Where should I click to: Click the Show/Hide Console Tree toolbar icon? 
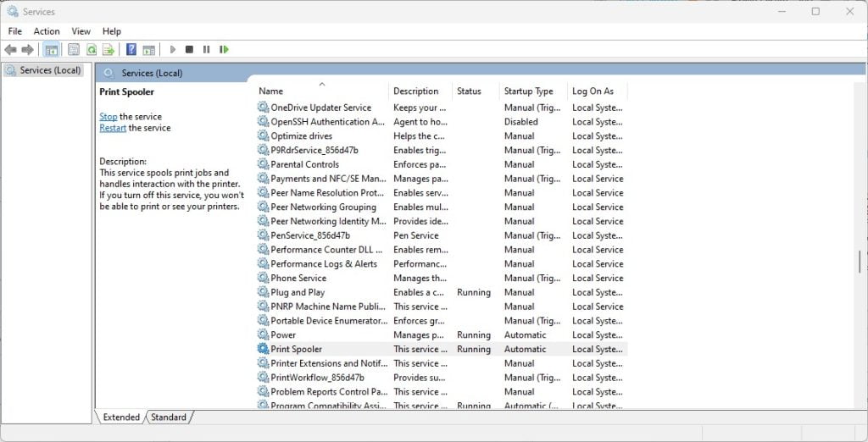(x=51, y=50)
